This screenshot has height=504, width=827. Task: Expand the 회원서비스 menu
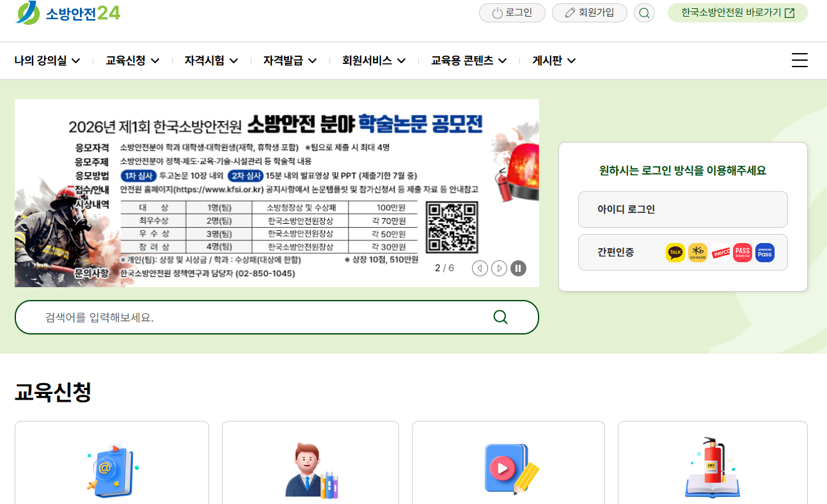click(x=374, y=61)
